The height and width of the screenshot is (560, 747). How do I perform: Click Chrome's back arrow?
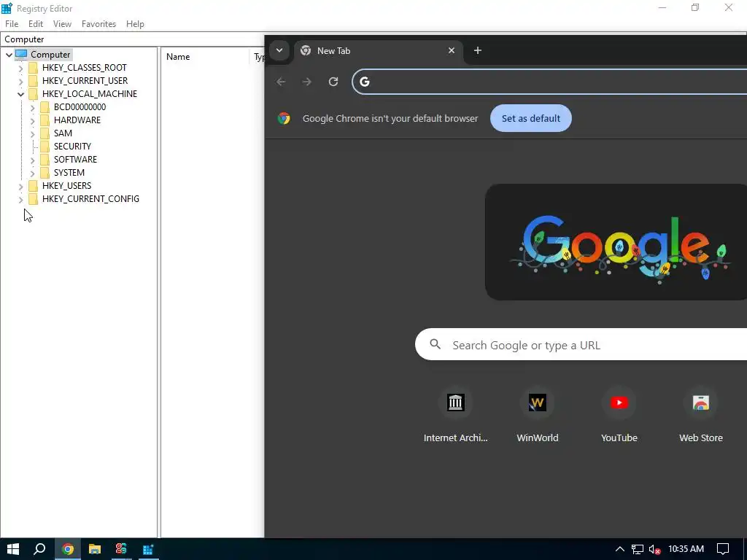pyautogui.click(x=281, y=82)
